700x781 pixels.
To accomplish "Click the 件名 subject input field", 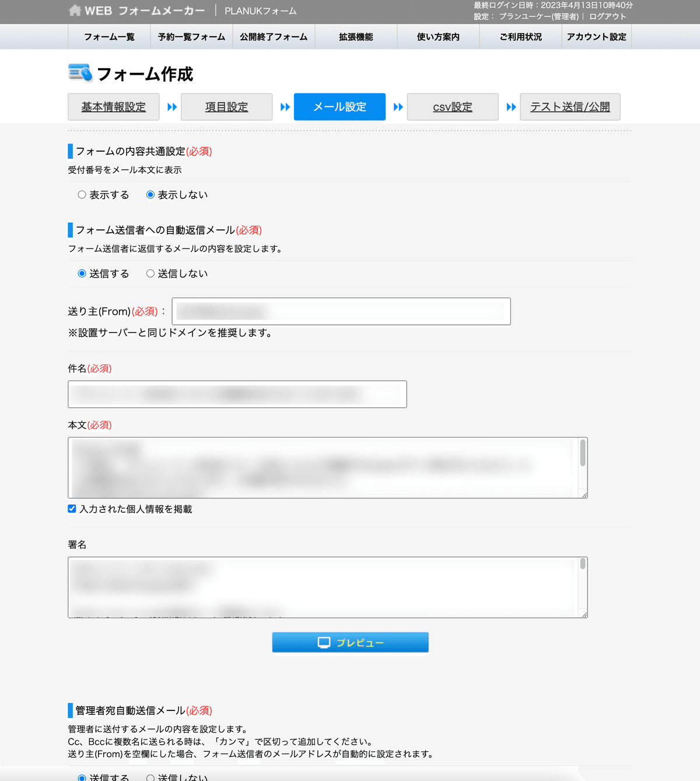I will pos(237,394).
